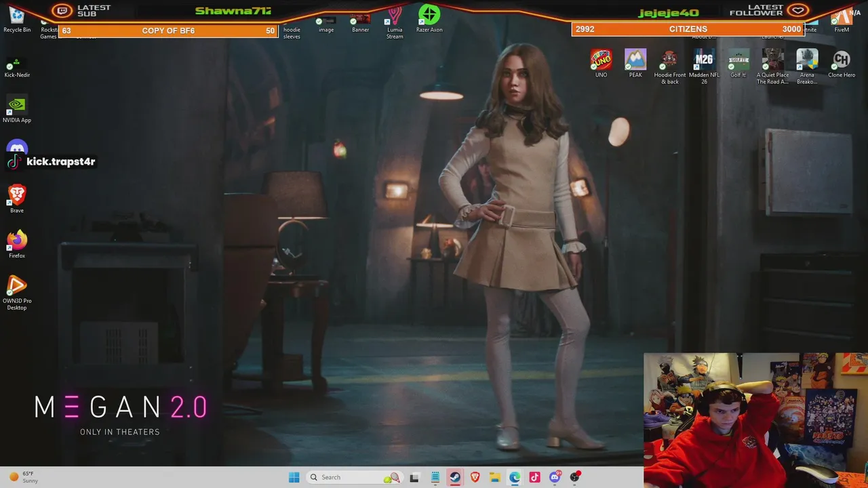Launch Madden NFL 26 shortcut
868x488 pixels.
(704, 67)
